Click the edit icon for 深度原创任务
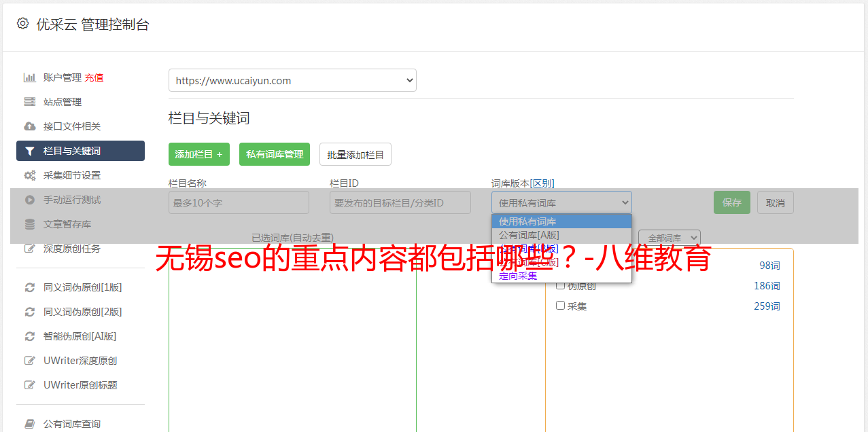The image size is (868, 432). pyautogui.click(x=29, y=249)
